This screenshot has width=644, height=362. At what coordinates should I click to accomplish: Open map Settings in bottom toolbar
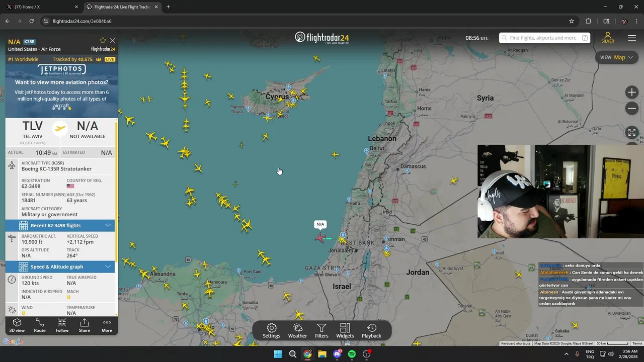271,331
